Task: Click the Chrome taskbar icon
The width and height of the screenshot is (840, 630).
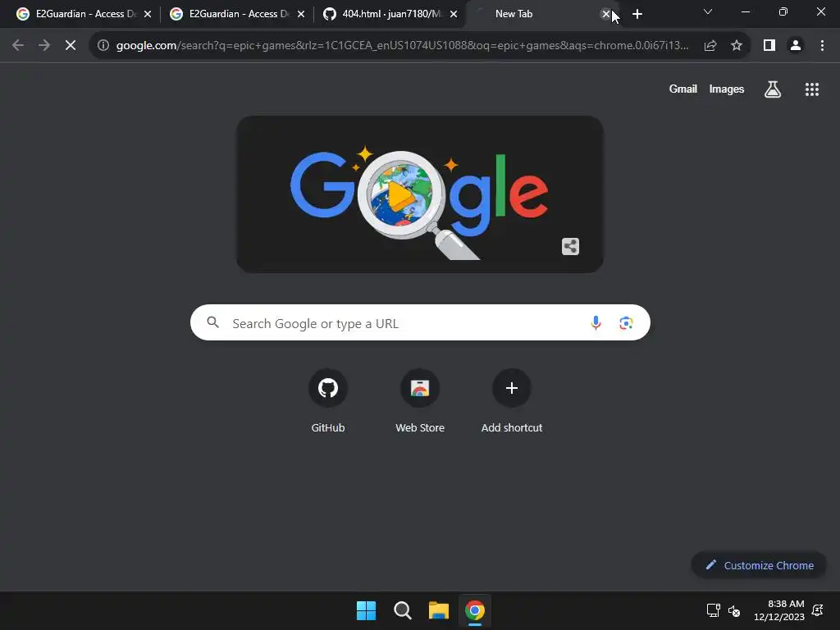Action: [x=475, y=610]
